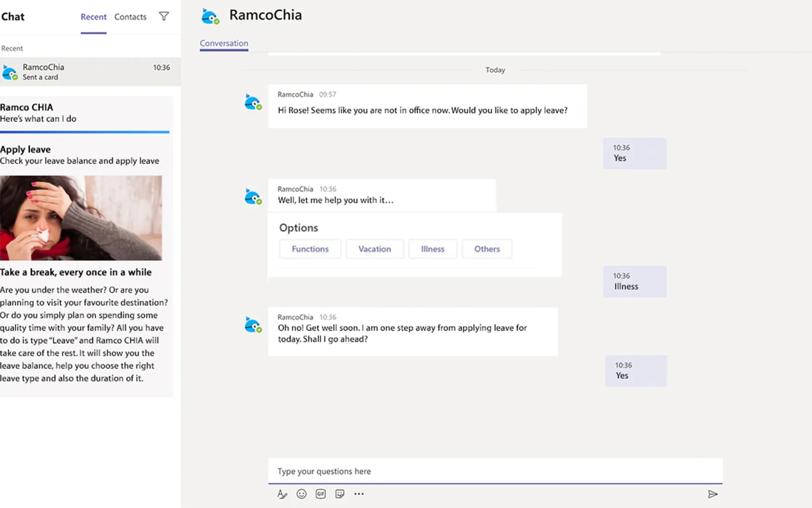
Task: Choose the Vacation option button
Action: coord(375,249)
